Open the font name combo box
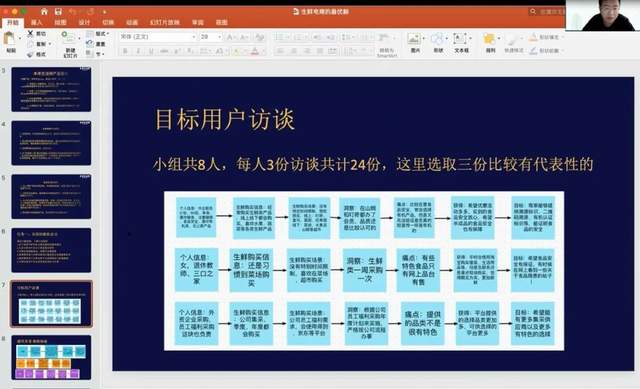Viewport: 640px width, 389px height. click(x=158, y=37)
